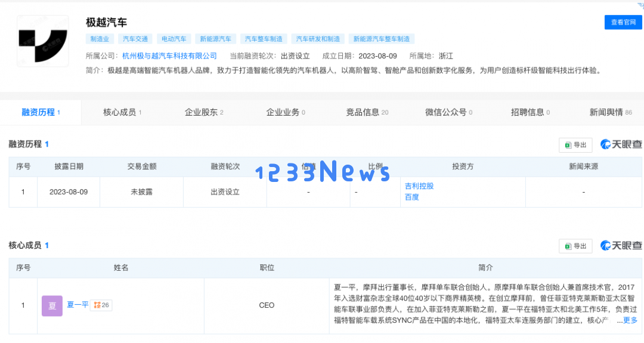The width and height of the screenshot is (644, 343).
Task: Click the 新闻来源 column header
Action: 584,166
